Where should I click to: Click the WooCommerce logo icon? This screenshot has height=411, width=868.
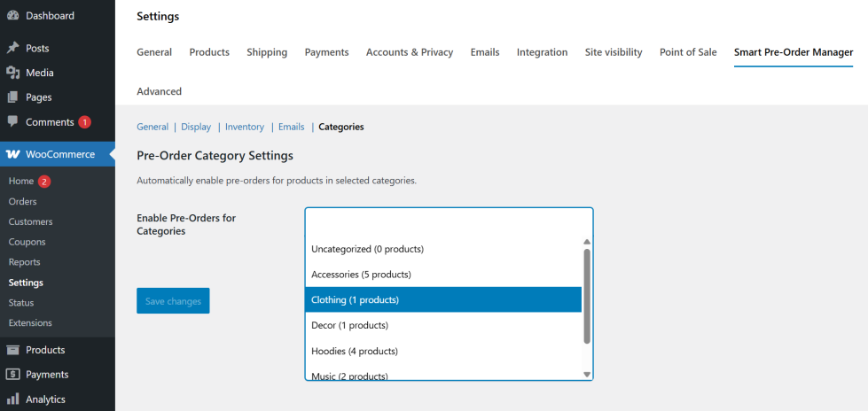click(13, 154)
